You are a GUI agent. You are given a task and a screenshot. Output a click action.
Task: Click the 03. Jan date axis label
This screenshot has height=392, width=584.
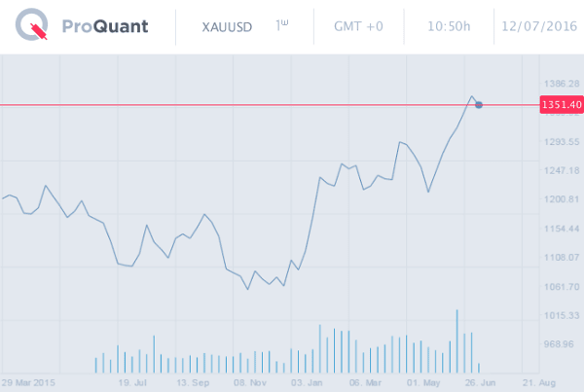307,382
